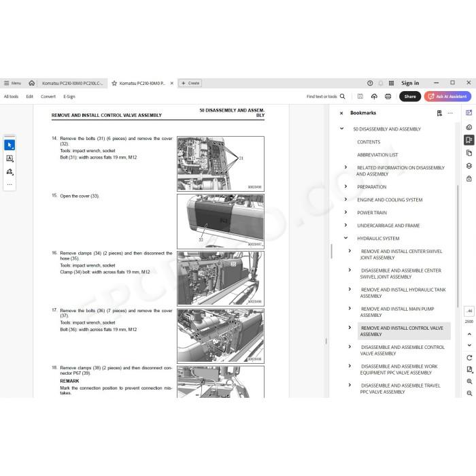The width and height of the screenshot is (476, 476).
Task: Click Sign in
Action: click(x=410, y=83)
